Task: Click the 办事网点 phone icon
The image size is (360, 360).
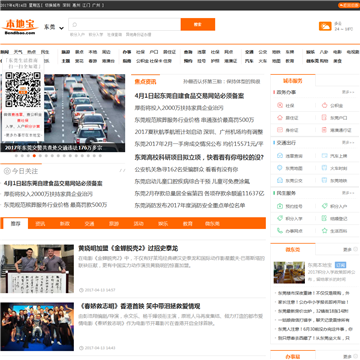Action: coord(280,230)
